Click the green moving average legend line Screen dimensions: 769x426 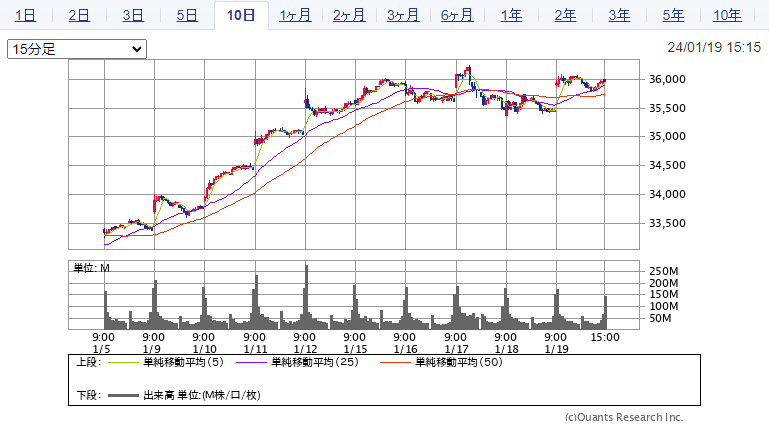click(x=124, y=363)
